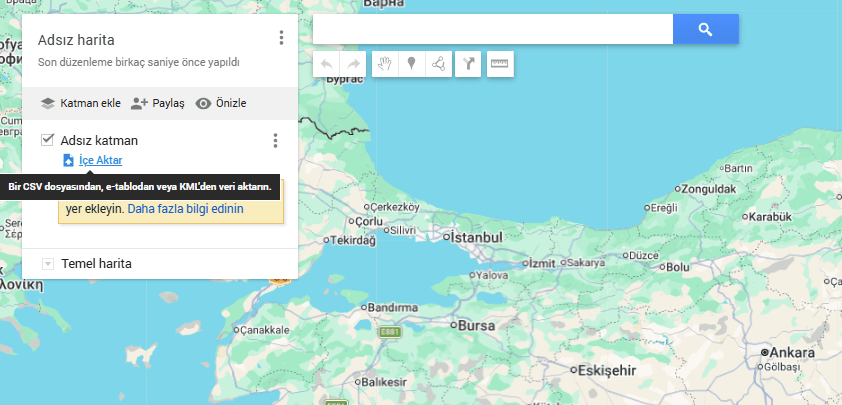Open the Paylaş share option

coord(158,103)
